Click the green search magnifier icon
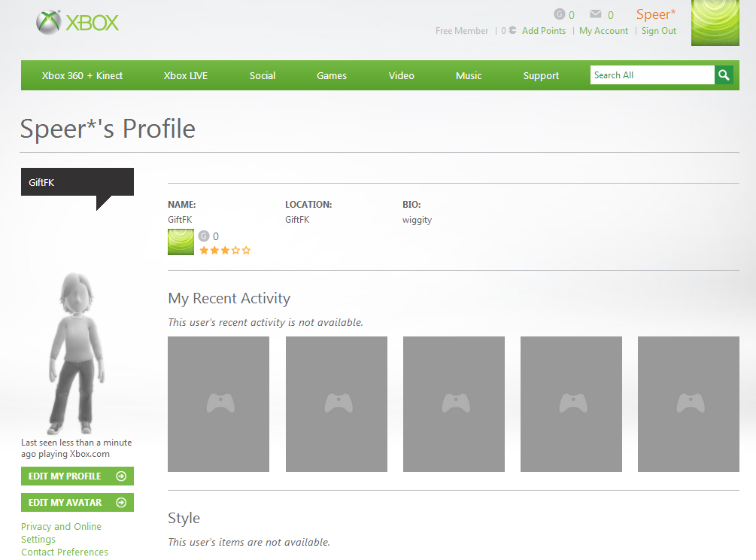 [724, 75]
